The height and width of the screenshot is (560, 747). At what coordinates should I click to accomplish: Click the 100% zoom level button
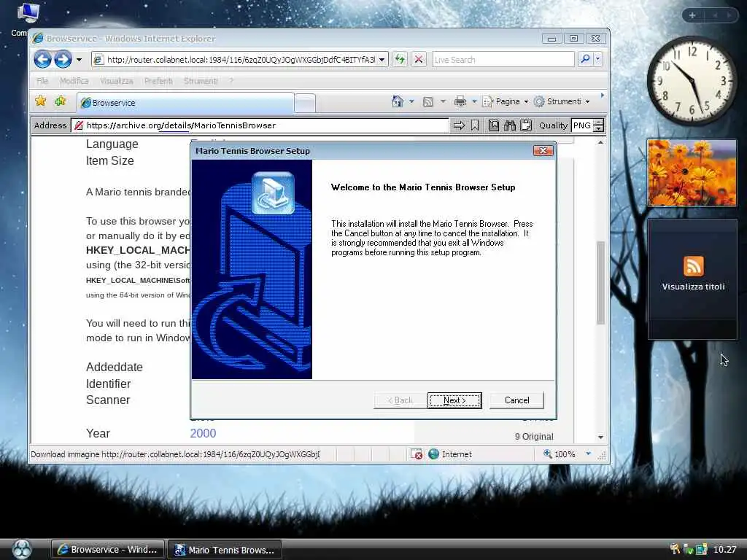[x=560, y=454]
